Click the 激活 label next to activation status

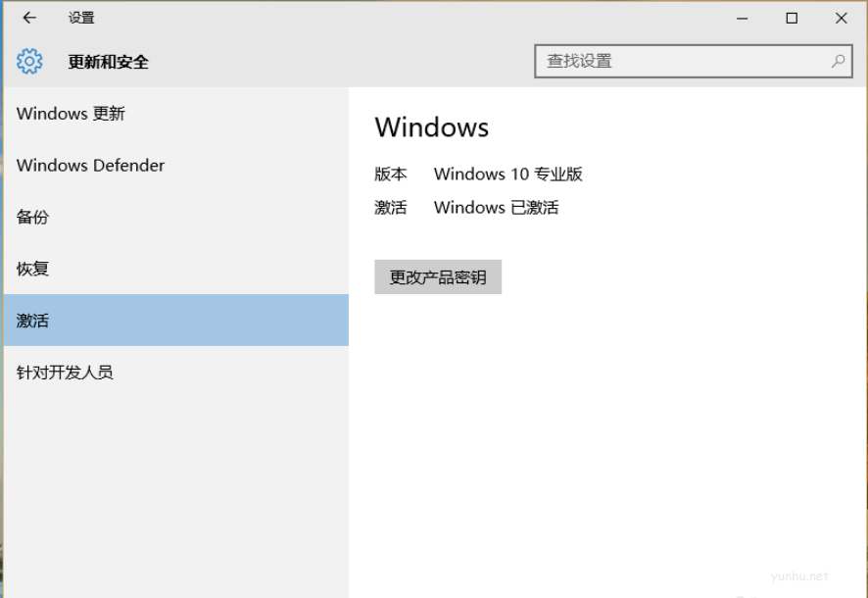click(x=391, y=207)
